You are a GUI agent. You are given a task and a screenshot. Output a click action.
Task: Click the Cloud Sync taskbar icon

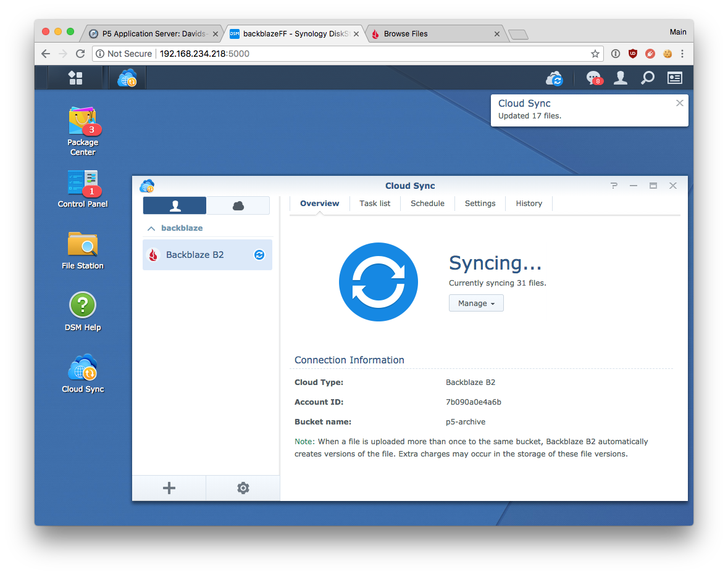(x=127, y=78)
